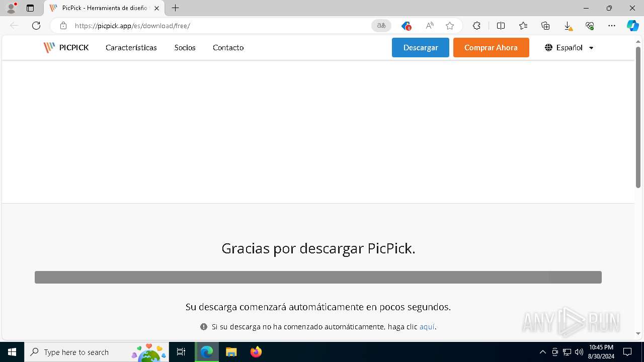Open the clock showing 10:45 PM
This screenshot has width=644, height=362.
(x=601, y=352)
